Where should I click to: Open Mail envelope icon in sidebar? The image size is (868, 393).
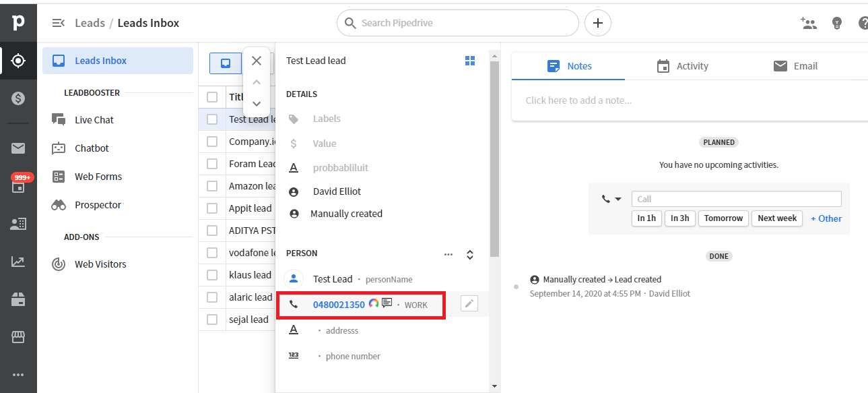[x=18, y=148]
